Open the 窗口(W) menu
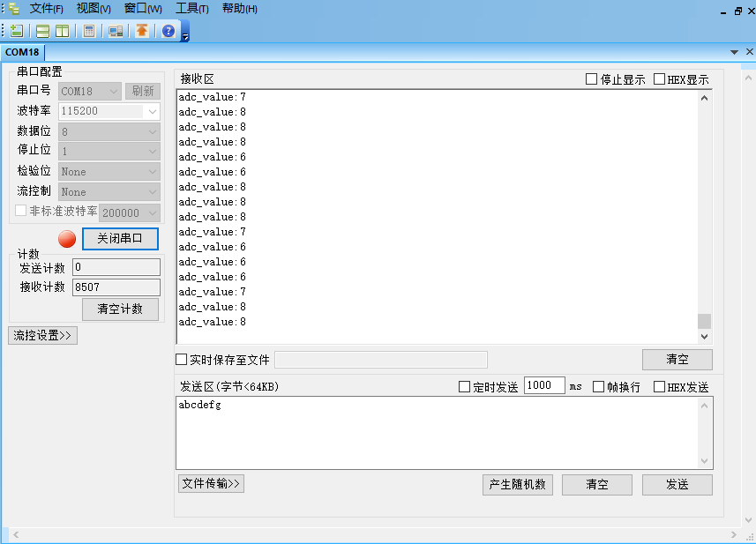This screenshot has width=756, height=544. point(143,9)
